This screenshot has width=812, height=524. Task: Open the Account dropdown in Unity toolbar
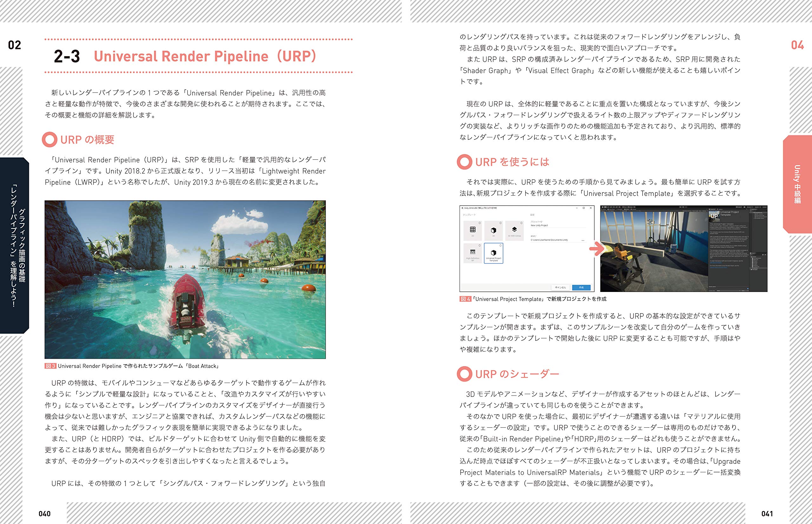click(x=750, y=207)
